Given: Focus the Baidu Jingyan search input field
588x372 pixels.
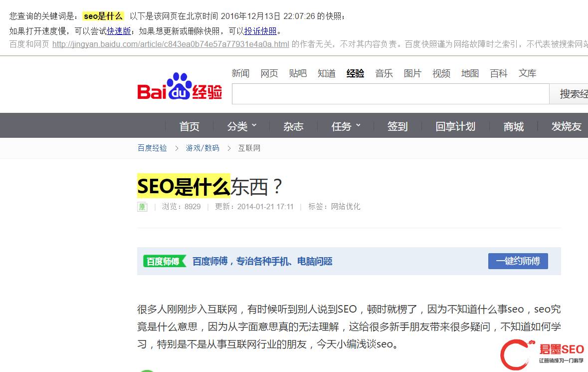Looking at the screenshot, I should tap(391, 94).
